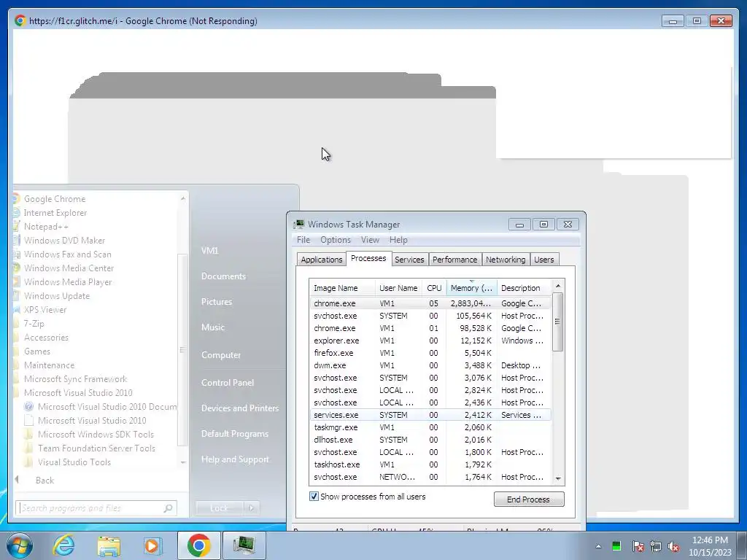Open Task Manager Options menu

click(x=336, y=239)
